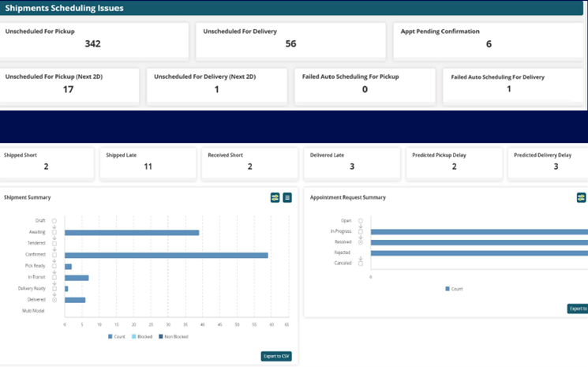The width and height of the screenshot is (588, 367).
Task: Click Appointment Request Summary Export button
Action: [578, 309]
